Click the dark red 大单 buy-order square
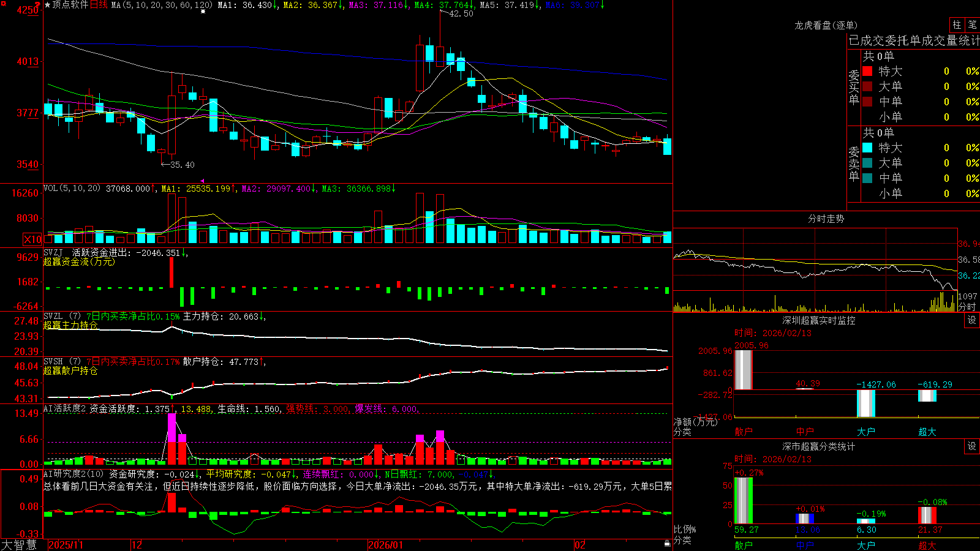The width and height of the screenshot is (980, 551). point(867,86)
